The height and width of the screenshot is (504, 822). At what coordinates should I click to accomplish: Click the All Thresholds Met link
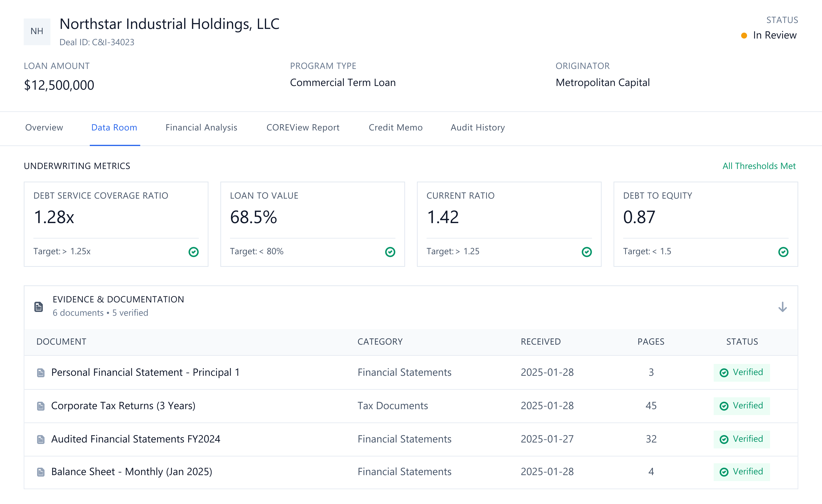pos(759,166)
